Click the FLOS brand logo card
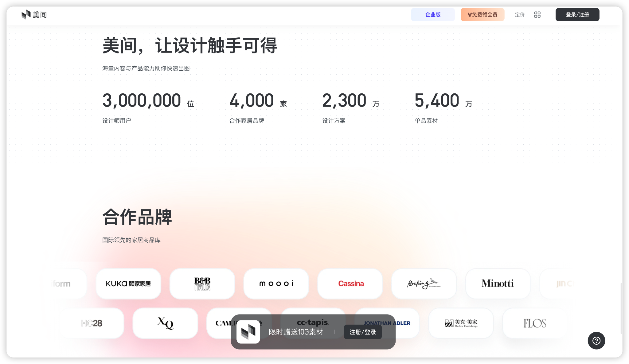Image resolution: width=629 pixels, height=364 pixels. [534, 323]
